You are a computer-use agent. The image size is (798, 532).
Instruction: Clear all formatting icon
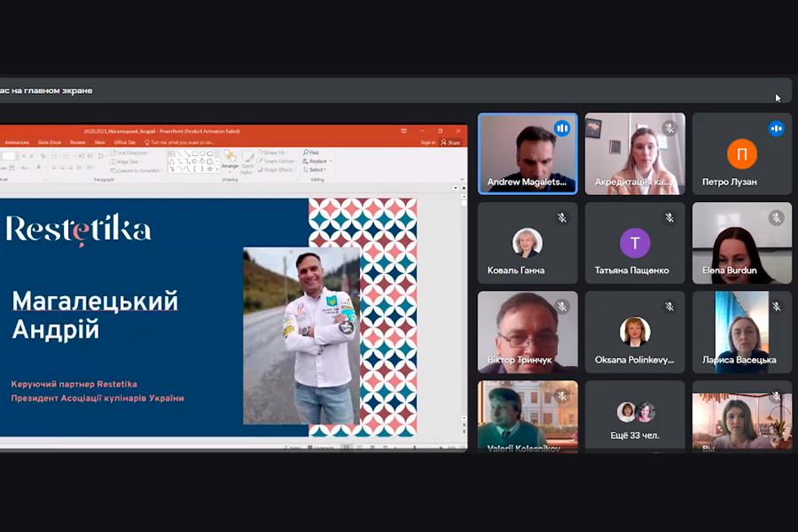(43, 156)
